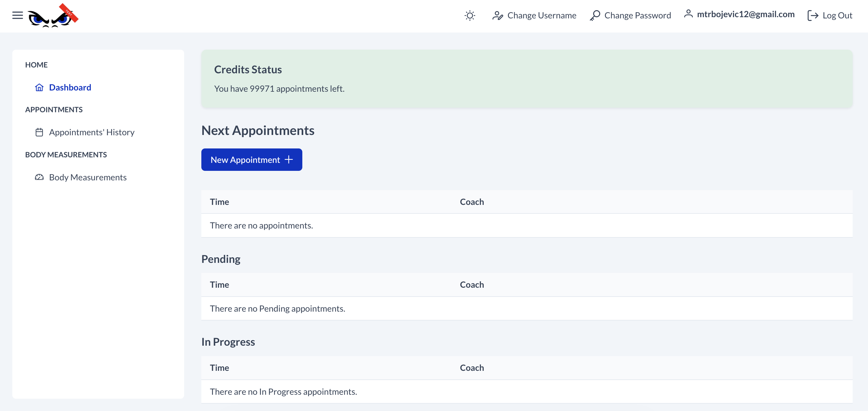Click the Body Measurements gauge icon

(x=39, y=177)
